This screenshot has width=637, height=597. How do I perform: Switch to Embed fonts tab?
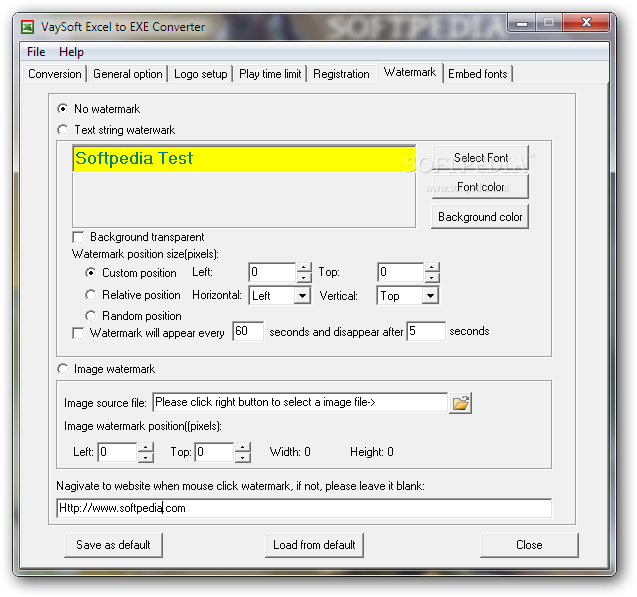coord(477,74)
